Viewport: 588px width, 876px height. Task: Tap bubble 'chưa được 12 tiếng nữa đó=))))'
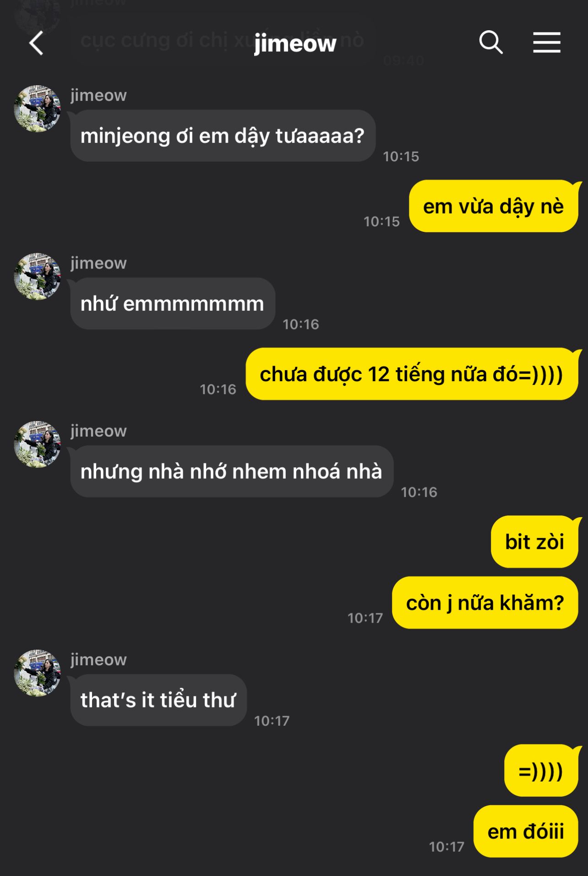pyautogui.click(x=412, y=374)
